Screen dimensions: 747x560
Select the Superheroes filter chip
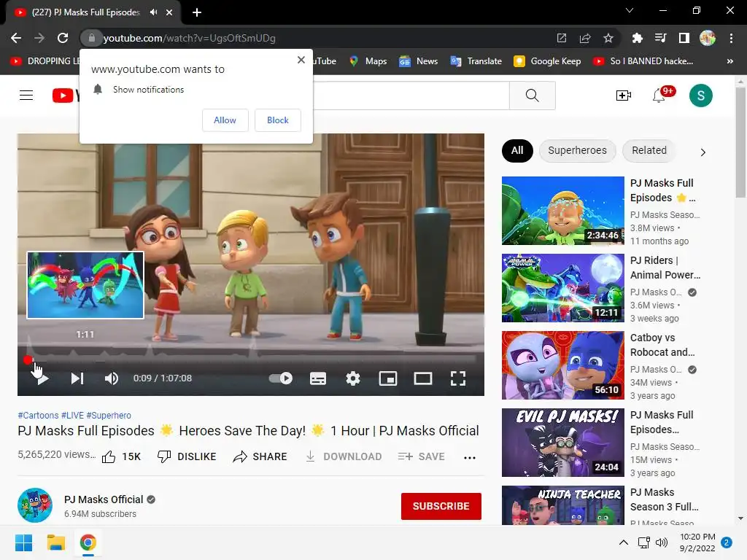(x=578, y=150)
